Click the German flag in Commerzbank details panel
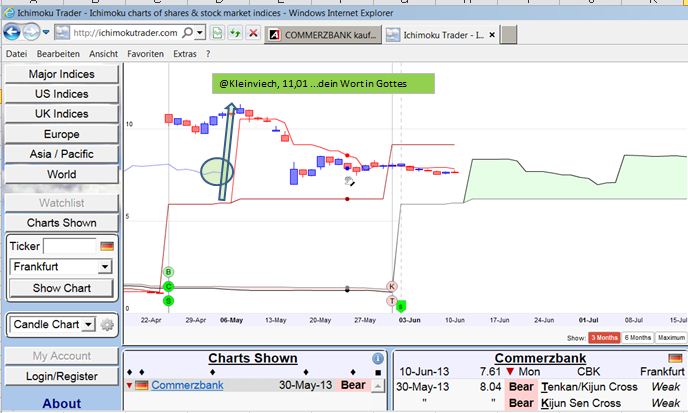This screenshot has width=688, height=413. click(x=675, y=359)
